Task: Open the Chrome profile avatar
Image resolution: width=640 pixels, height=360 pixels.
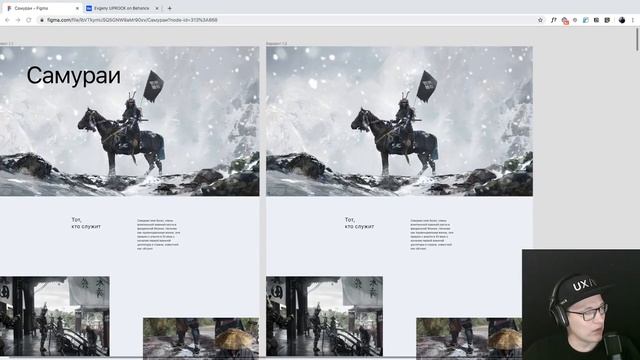Action: 622,20
